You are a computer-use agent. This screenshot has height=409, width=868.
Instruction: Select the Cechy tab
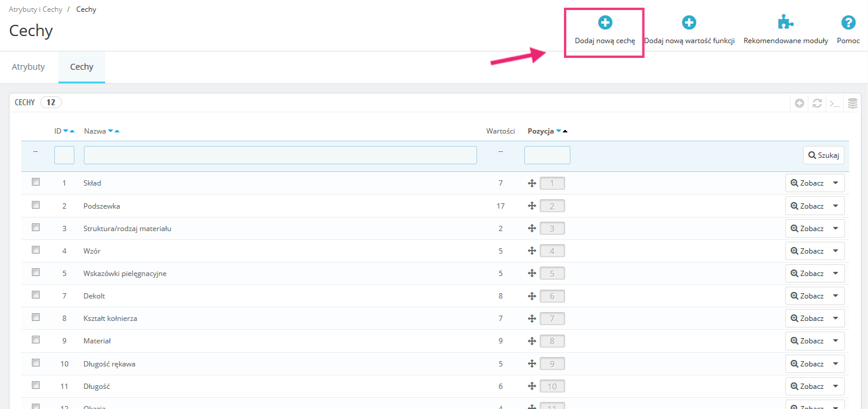[81, 67]
